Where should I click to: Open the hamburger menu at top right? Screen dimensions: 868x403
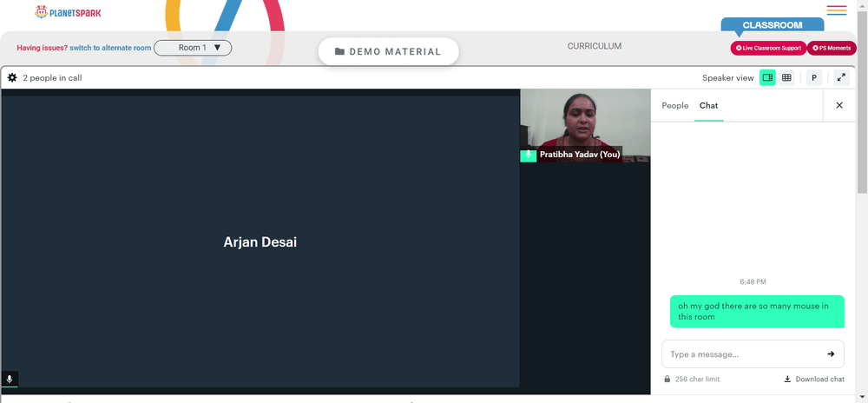coord(837,10)
